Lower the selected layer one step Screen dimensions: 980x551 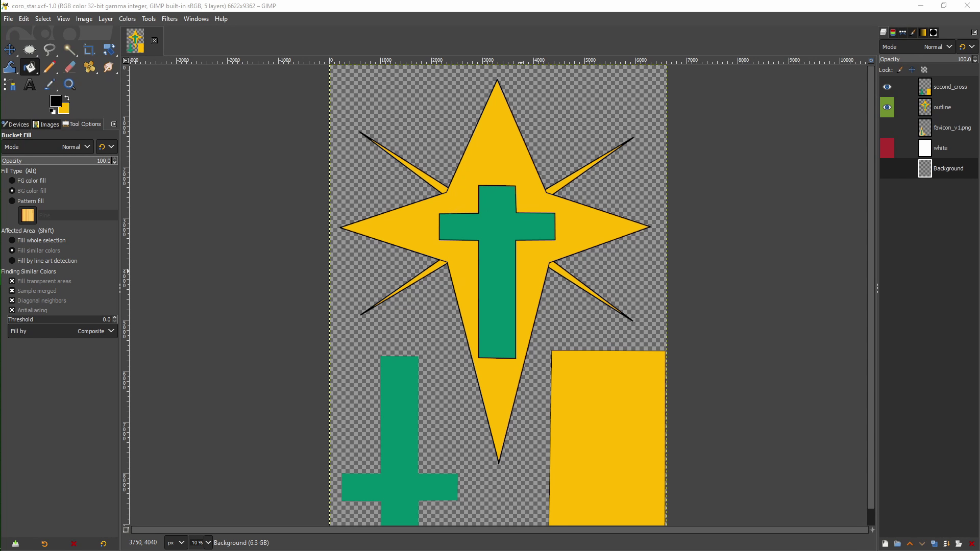pyautogui.click(x=922, y=544)
